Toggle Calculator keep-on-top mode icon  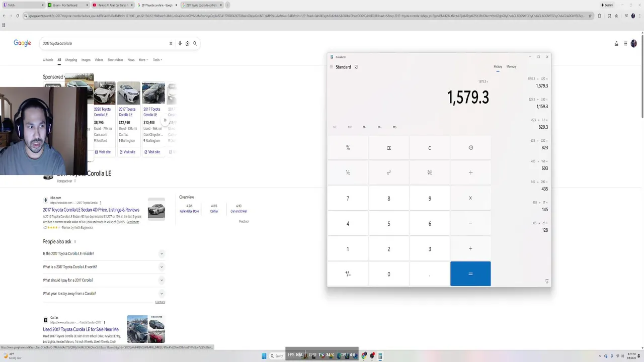coord(356,67)
